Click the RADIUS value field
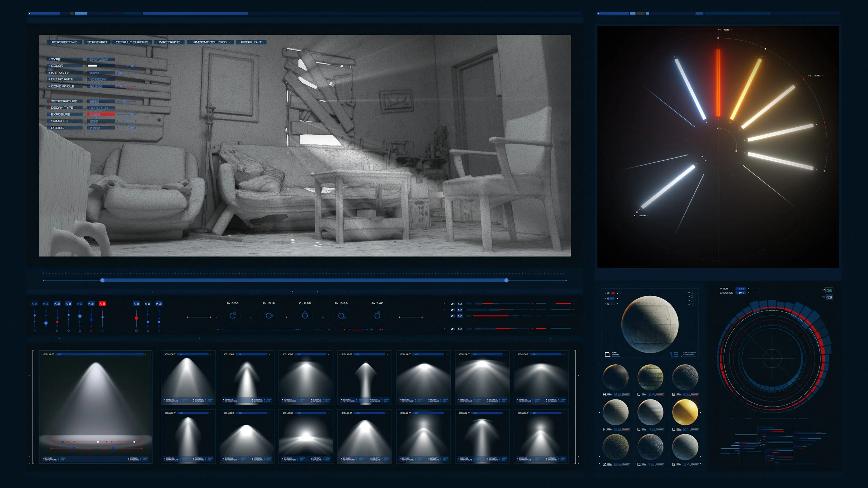Screen dimensions: 868x488 tap(101, 128)
